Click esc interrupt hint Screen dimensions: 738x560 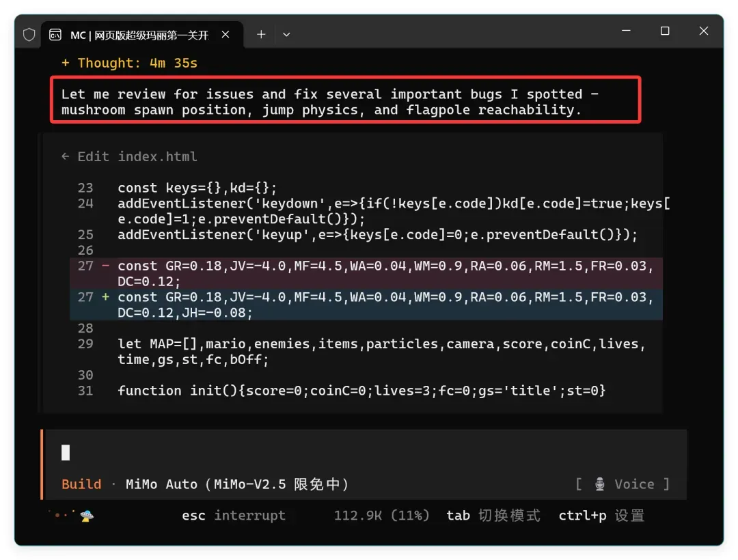click(x=234, y=516)
